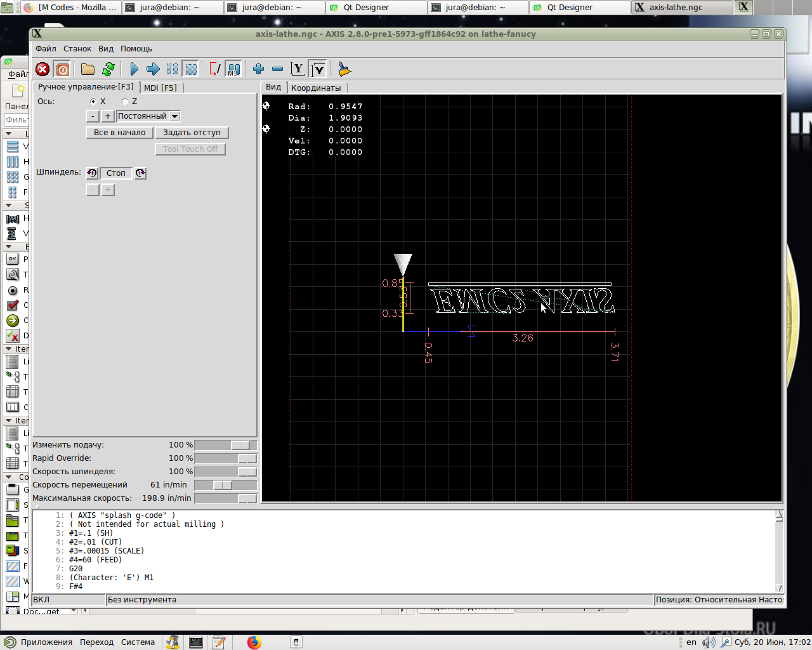Open Помощь menu

point(136,49)
